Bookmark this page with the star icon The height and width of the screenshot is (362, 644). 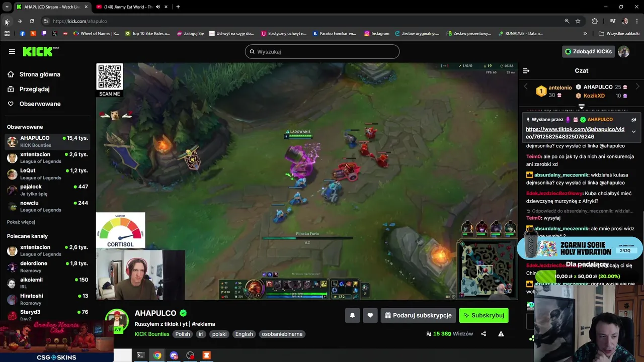point(578,21)
